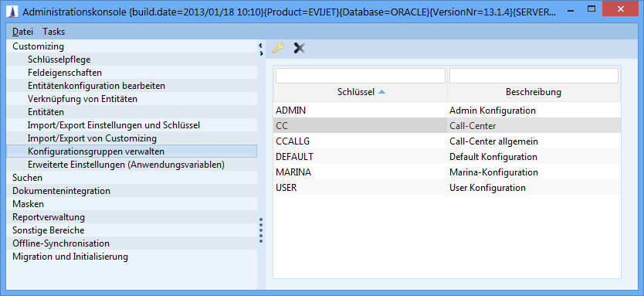Collapse the Customizing section

(132, 46)
